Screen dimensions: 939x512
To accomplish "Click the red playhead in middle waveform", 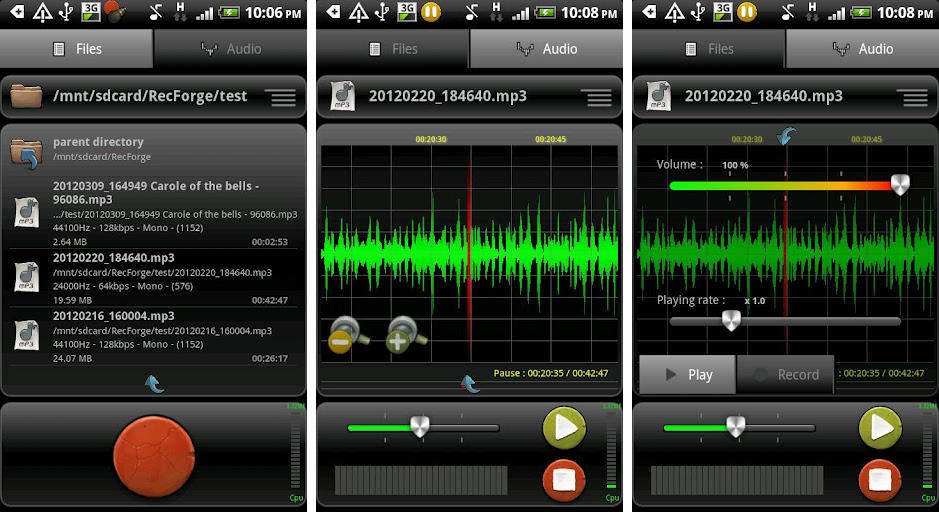I will click(x=470, y=252).
